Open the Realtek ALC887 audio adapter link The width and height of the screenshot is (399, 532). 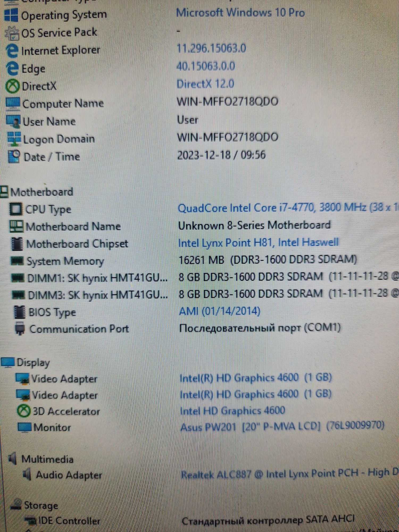pyautogui.click(x=290, y=473)
